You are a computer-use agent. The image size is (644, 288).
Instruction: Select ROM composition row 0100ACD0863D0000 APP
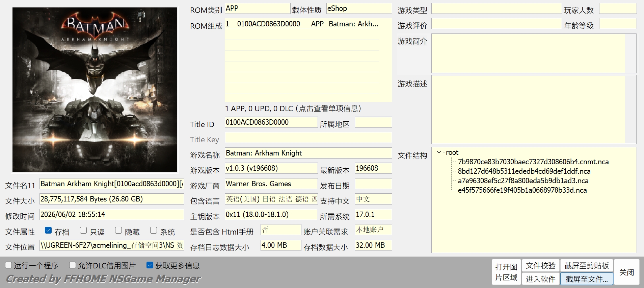click(x=302, y=24)
